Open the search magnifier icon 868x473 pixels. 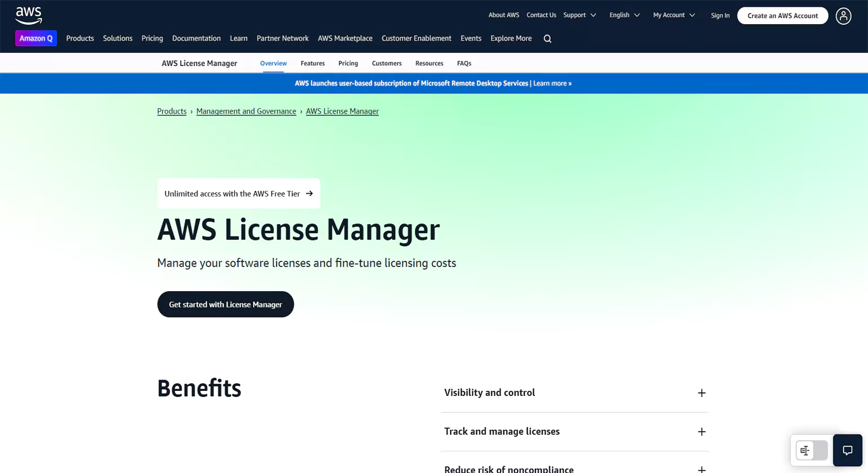(x=547, y=39)
